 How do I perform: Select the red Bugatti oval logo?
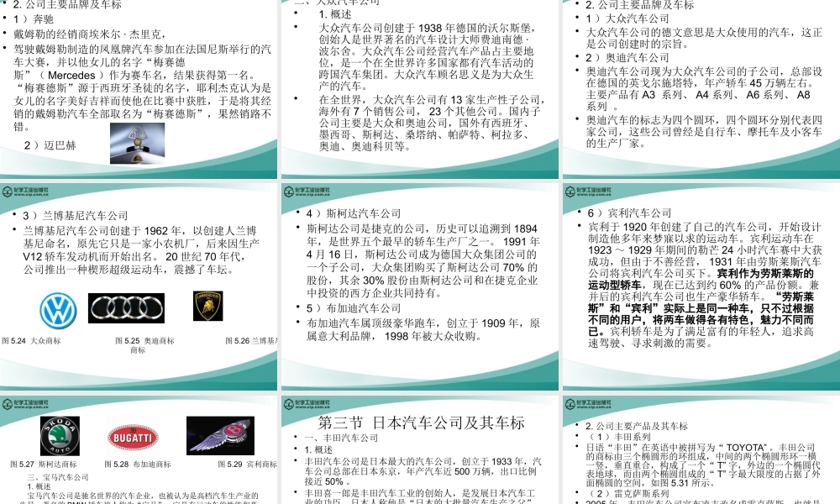pos(133,437)
